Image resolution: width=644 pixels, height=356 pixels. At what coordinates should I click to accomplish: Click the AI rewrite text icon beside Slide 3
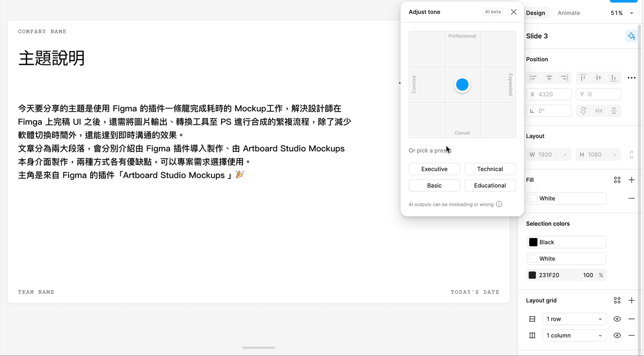[x=631, y=36]
